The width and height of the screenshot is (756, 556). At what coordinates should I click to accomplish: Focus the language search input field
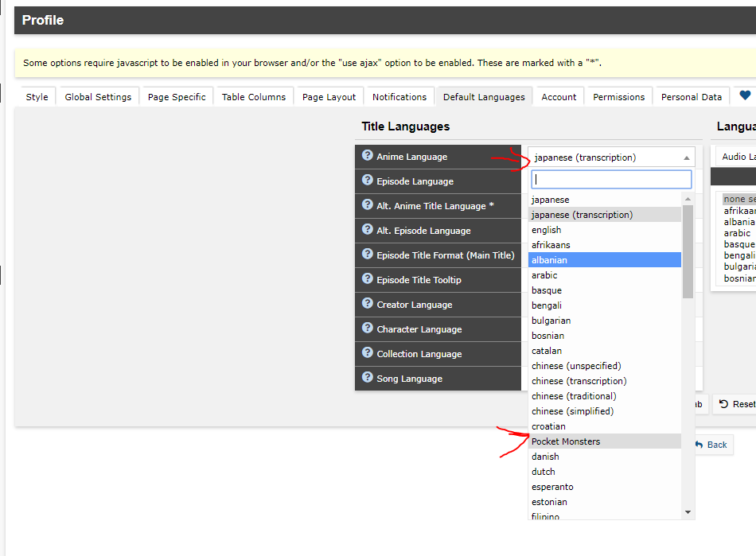[611, 180]
